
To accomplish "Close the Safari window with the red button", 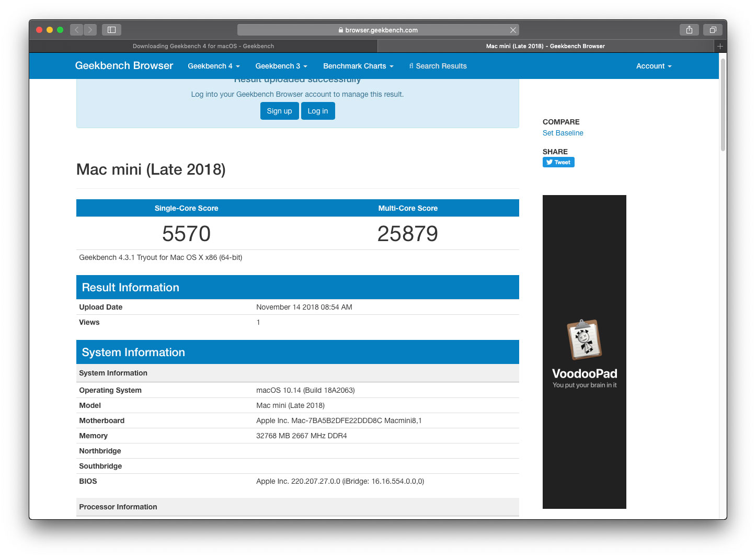I will (x=39, y=30).
